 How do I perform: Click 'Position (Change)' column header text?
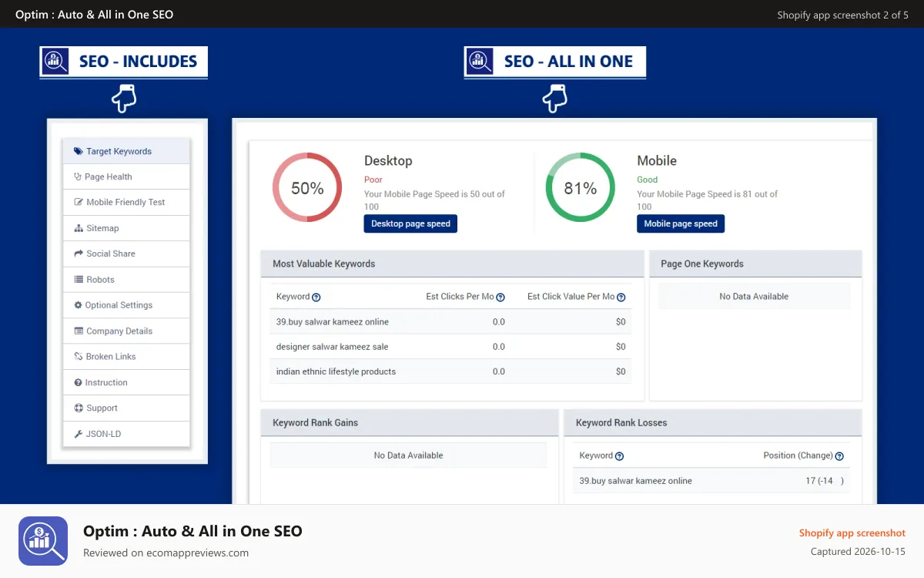click(798, 455)
